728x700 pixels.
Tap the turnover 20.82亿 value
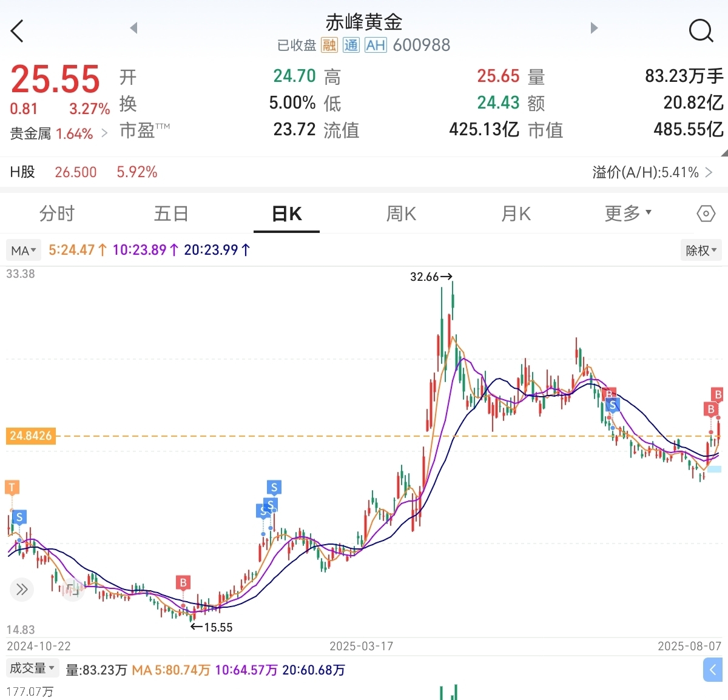pyautogui.click(x=693, y=103)
